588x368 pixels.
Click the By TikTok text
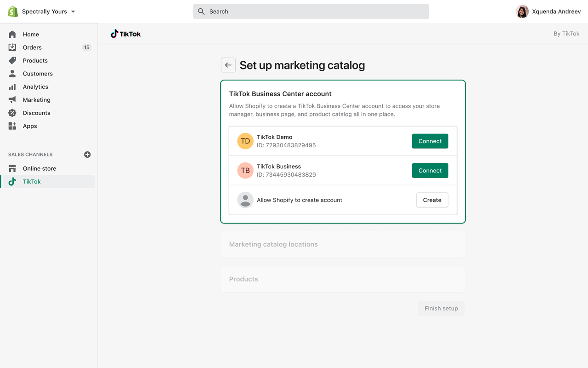coord(566,34)
